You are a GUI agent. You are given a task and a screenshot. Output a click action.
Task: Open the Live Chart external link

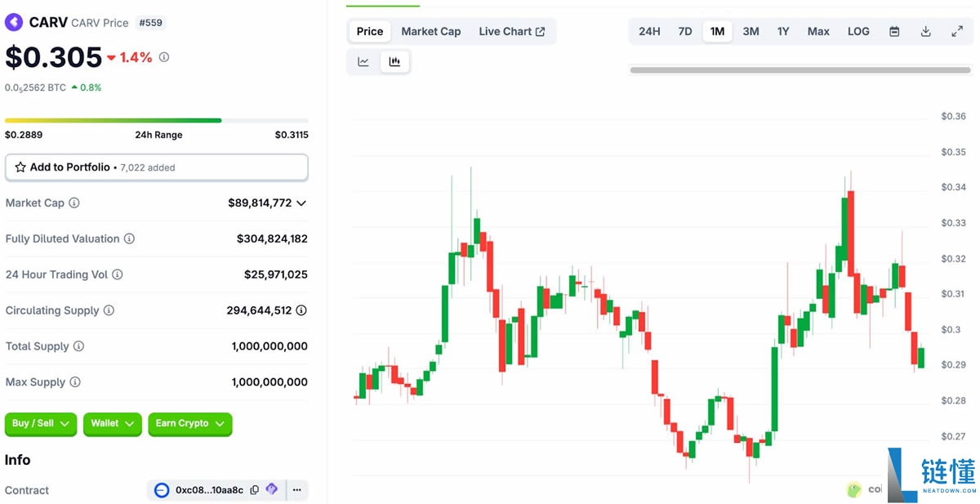[x=512, y=31]
